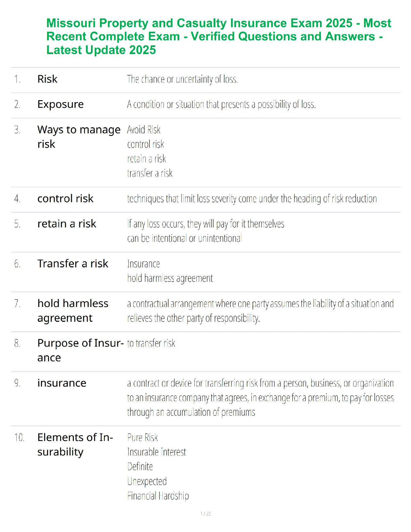Select the "Exposure" term
Screen dimensions: 411x532
(60, 104)
